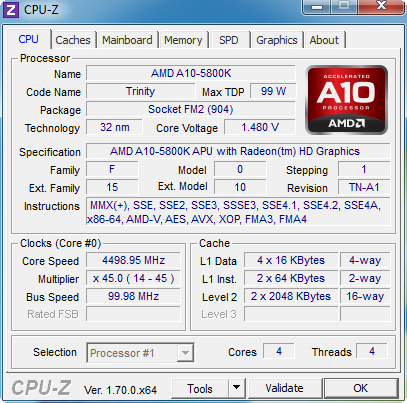Click the Bus Speed value 99.98 MHz
The image size is (407, 403).
point(133,296)
